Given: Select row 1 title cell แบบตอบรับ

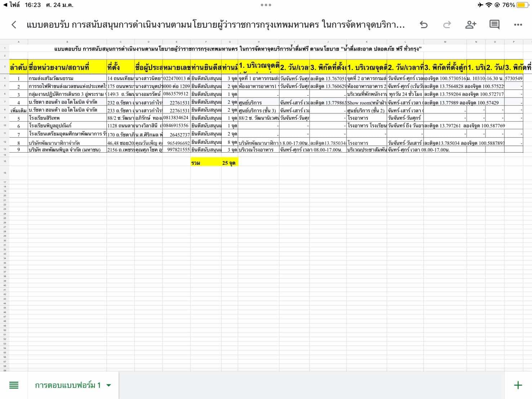Looking at the screenshot, I should (238, 49).
